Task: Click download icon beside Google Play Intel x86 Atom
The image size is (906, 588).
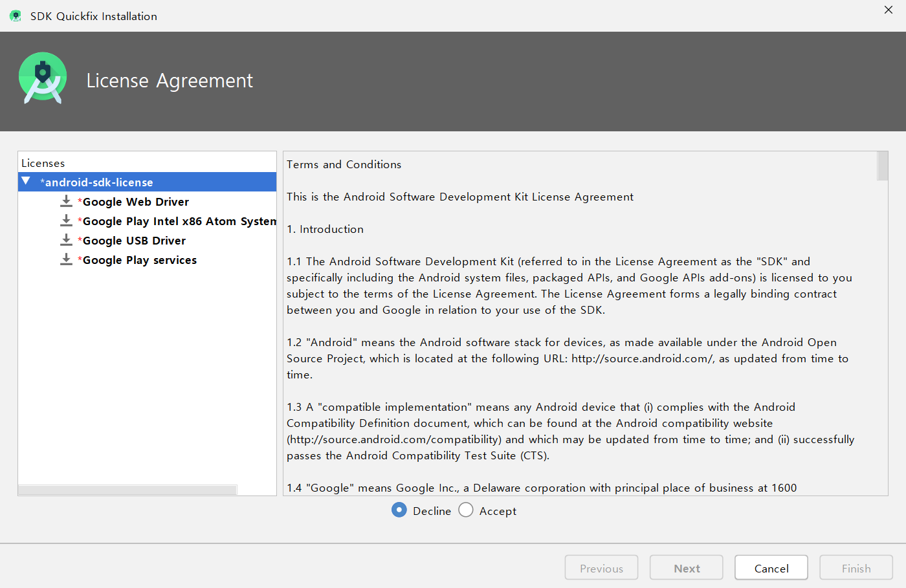Action: [66, 221]
